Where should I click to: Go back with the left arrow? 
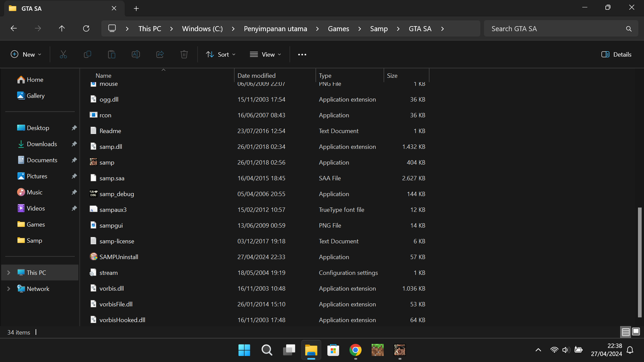point(14,29)
